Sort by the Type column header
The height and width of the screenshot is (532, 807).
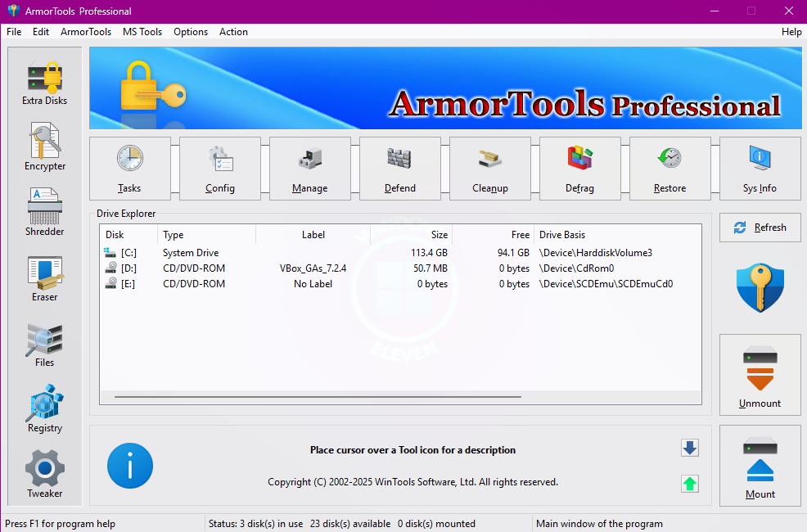(206, 235)
